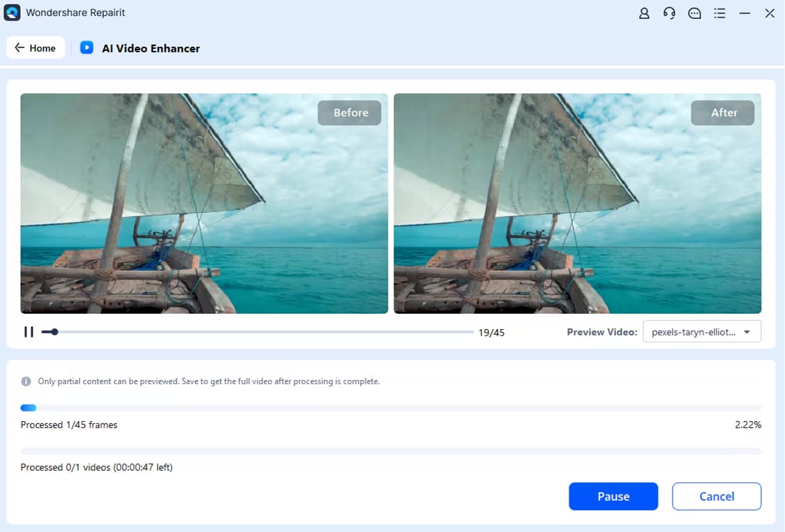
Task: Minimize the Repairit window
Action: 745,13
